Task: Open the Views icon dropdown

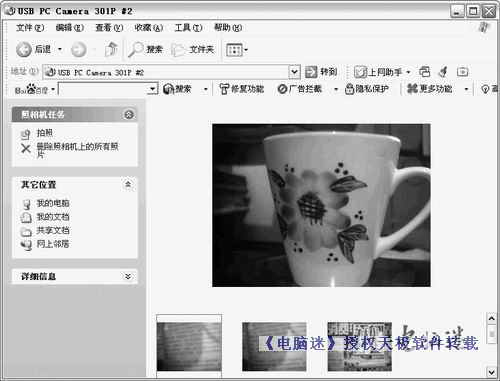Action: tap(237, 50)
